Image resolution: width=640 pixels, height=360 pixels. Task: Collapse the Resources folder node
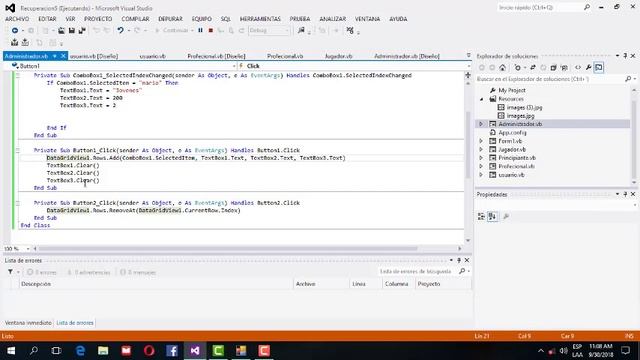[482, 99]
